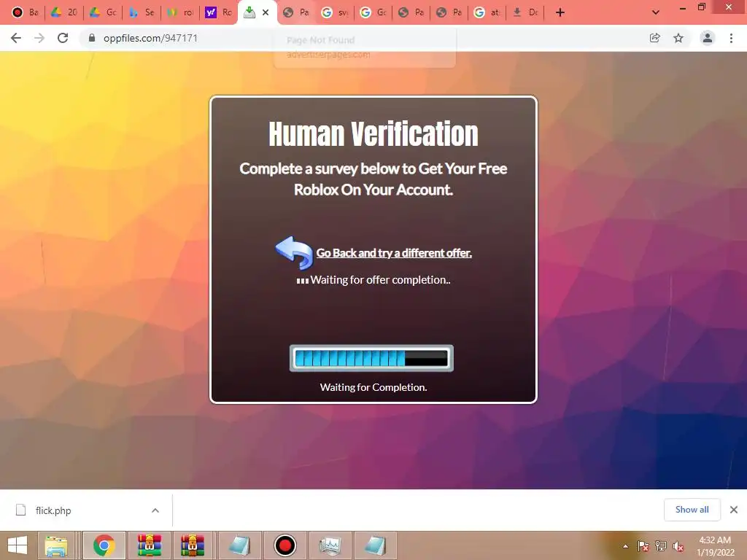
Task: Close the downloads bar
Action: [x=734, y=510]
